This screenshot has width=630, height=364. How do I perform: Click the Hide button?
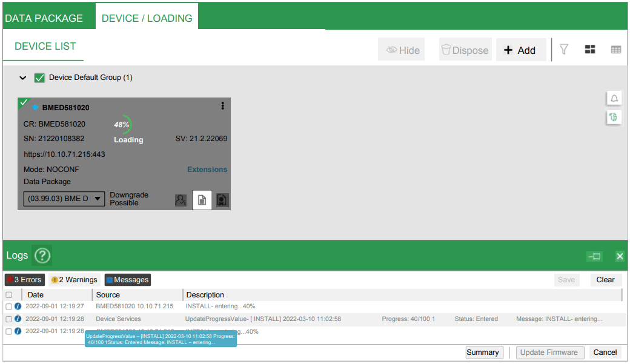point(401,50)
